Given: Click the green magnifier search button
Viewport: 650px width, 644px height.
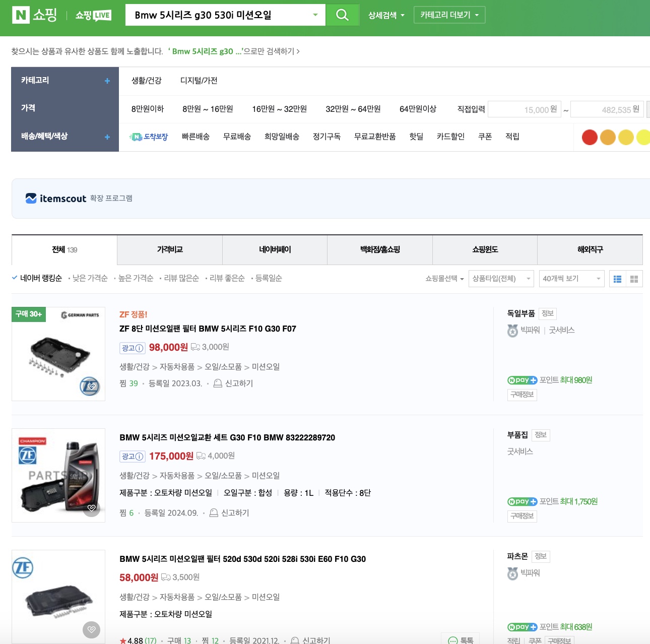Looking at the screenshot, I should click(x=342, y=15).
